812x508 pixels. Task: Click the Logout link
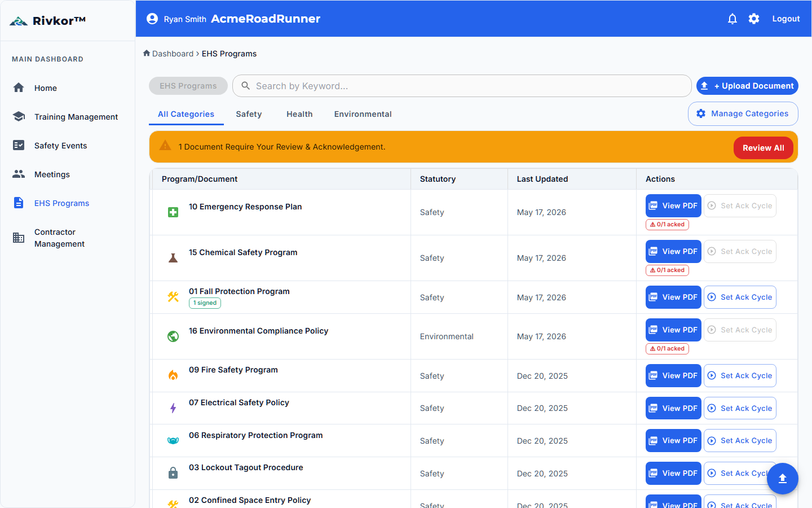pyautogui.click(x=786, y=19)
